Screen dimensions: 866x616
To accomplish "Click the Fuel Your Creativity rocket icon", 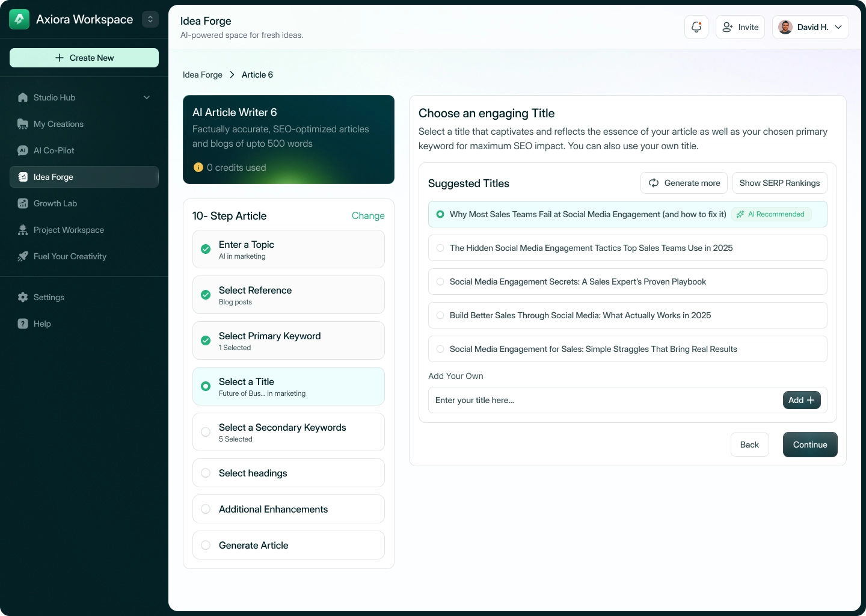I will (x=23, y=256).
